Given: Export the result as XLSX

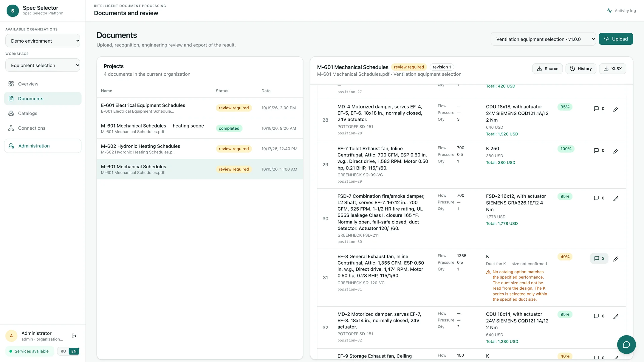Looking at the screenshot, I should coord(612,69).
